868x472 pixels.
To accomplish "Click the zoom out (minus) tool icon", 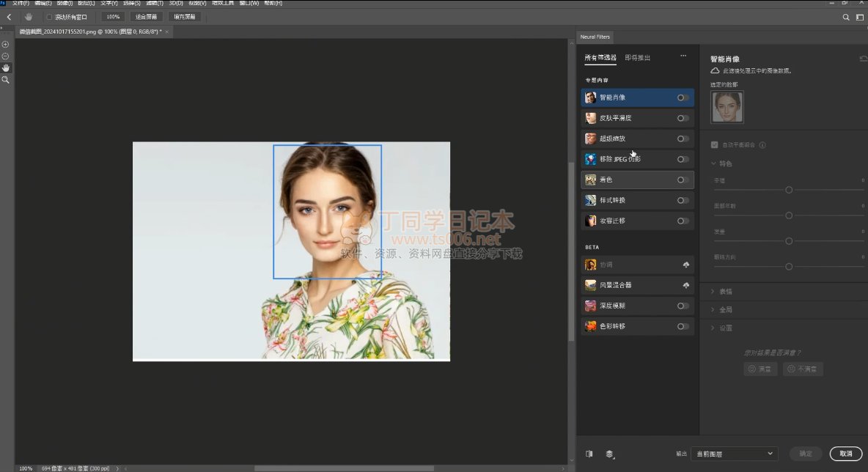I will click(x=6, y=56).
